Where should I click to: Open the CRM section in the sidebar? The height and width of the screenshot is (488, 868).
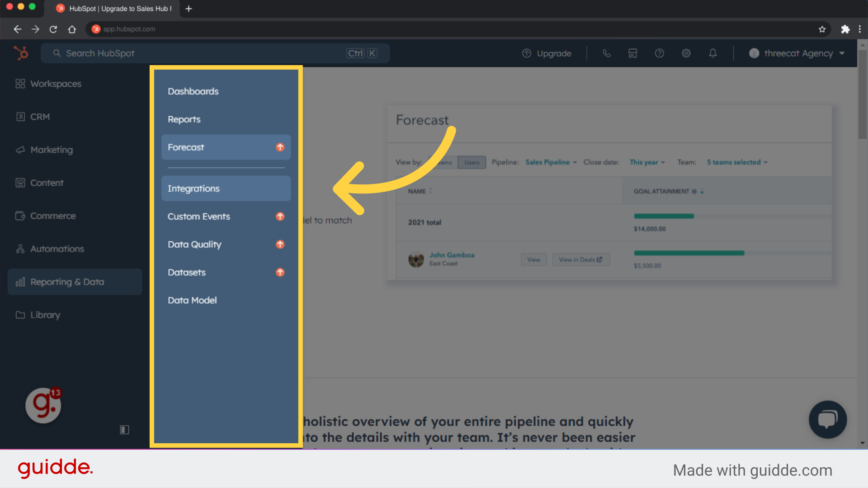pyautogui.click(x=40, y=117)
